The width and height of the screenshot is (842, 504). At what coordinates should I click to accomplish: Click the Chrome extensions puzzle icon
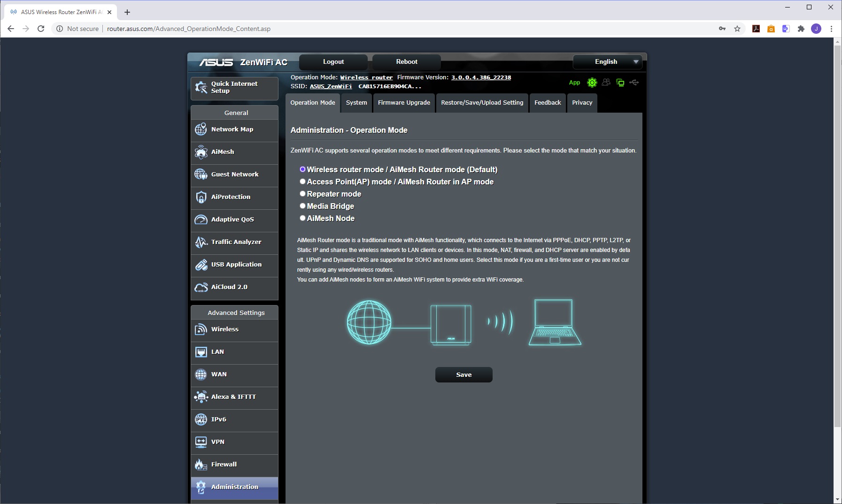coord(801,29)
